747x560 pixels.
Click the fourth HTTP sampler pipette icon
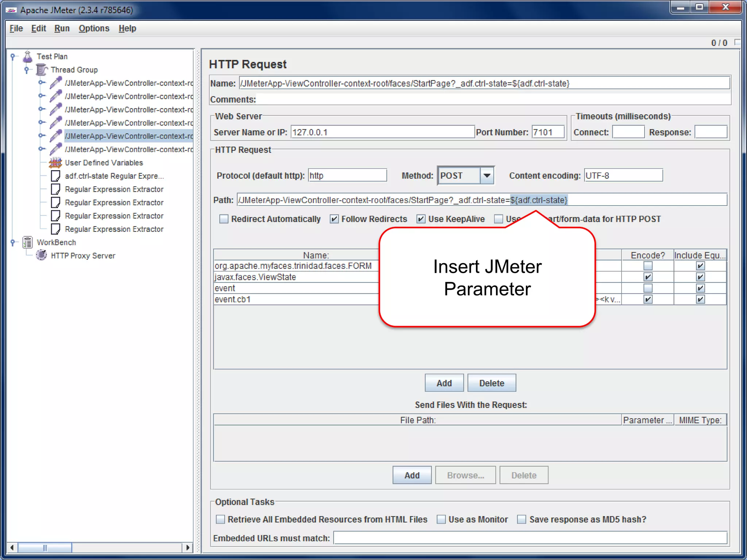click(x=55, y=123)
